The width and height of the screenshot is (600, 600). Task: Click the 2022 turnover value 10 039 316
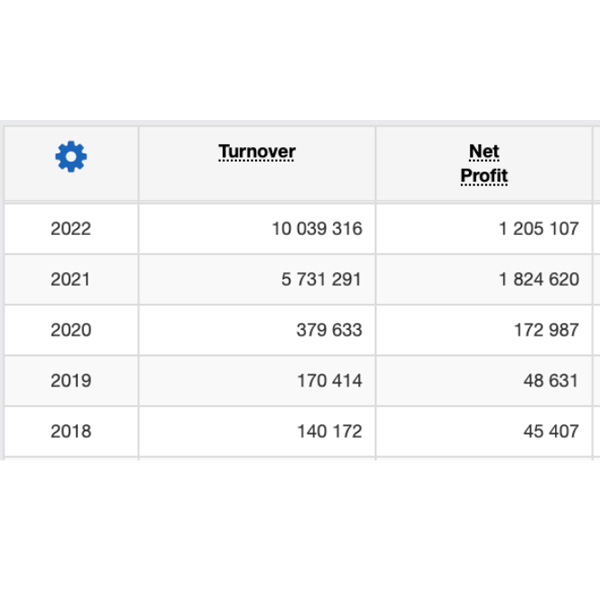click(317, 229)
